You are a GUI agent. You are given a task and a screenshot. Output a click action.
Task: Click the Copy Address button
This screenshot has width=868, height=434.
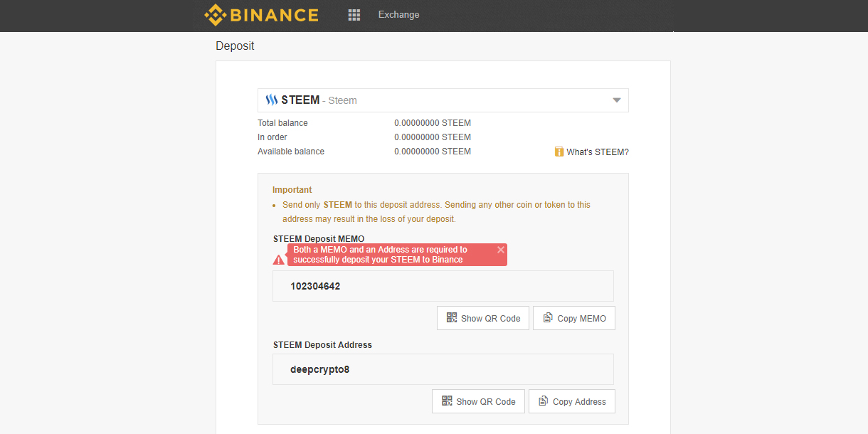click(x=572, y=401)
